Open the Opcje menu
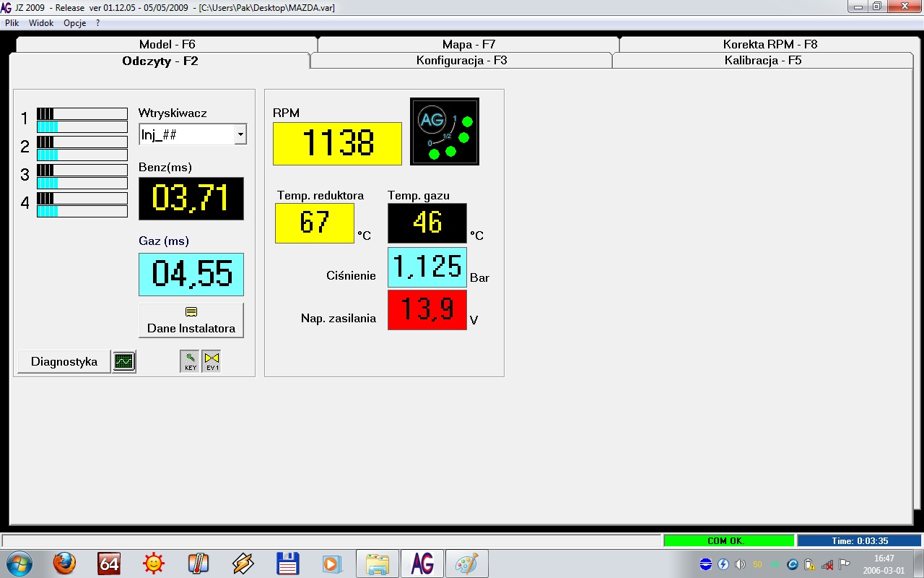 (74, 23)
